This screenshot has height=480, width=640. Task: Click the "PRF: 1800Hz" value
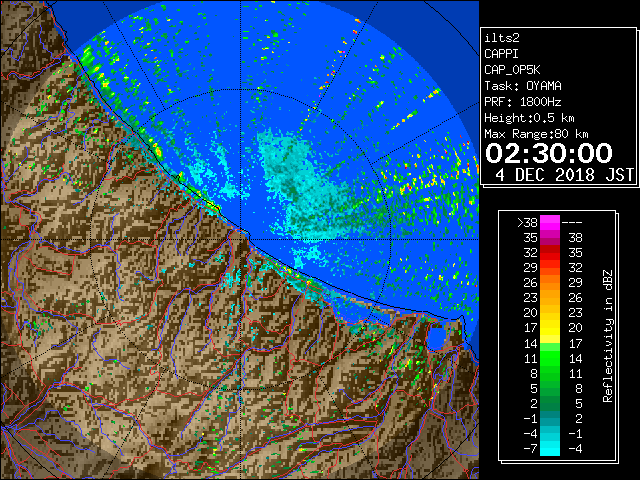point(523,102)
